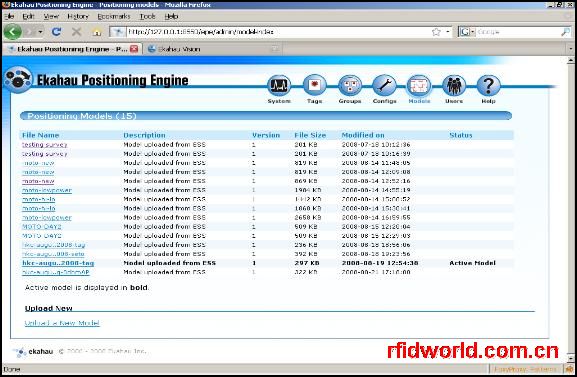Go back with the green Back arrow

click(13, 32)
